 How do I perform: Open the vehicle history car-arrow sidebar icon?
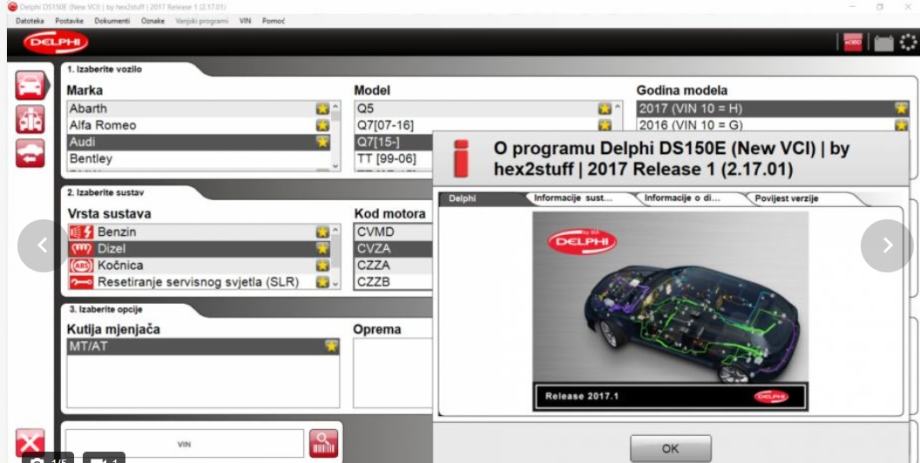(30, 153)
